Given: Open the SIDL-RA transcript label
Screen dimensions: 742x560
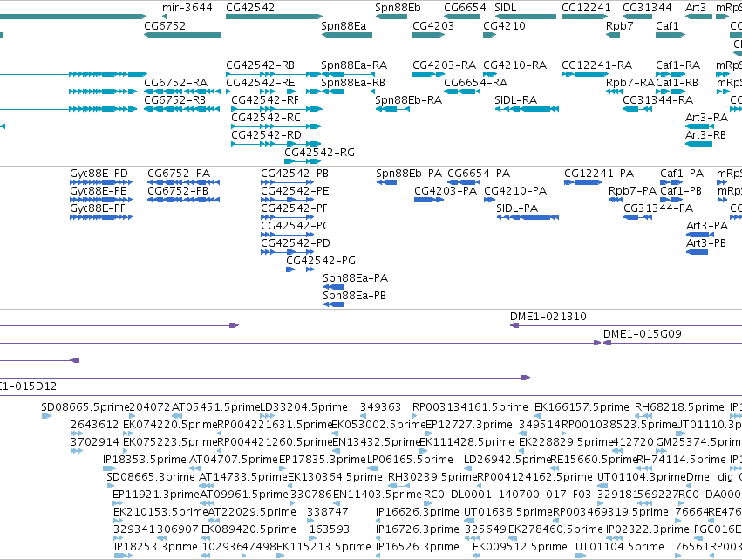Looking at the screenshot, I should click(516, 100).
